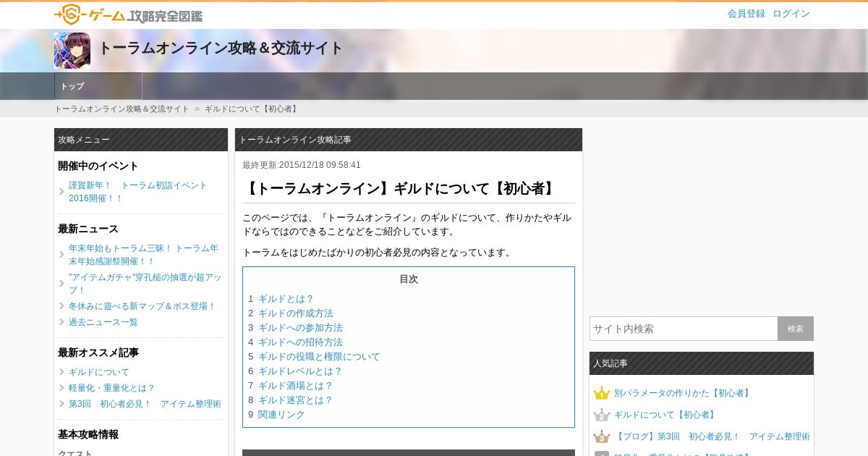This screenshot has height=456, width=868.
Task: Click the chevron beside 過去ニュース一覧
Action: 61,322
